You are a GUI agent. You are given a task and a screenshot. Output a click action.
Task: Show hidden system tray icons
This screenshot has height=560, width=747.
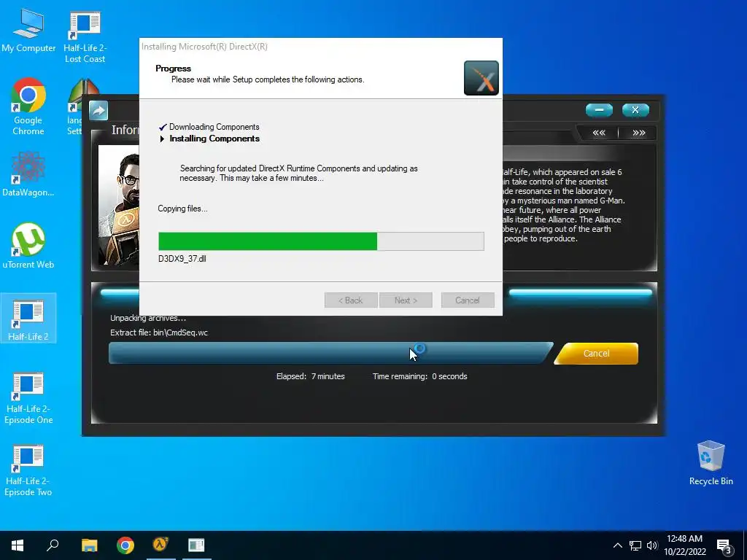tap(617, 545)
